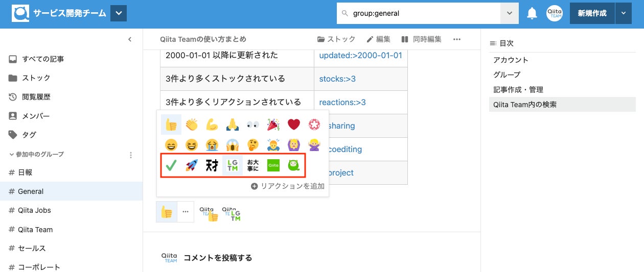Screen dimensions: 644x272
Task: Pick the laughing squint emoji
Action: point(192,145)
